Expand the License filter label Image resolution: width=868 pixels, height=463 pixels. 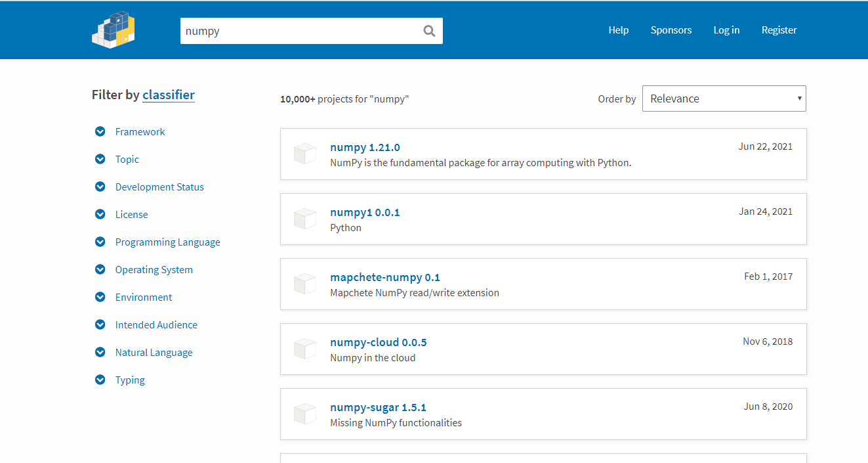click(x=131, y=214)
